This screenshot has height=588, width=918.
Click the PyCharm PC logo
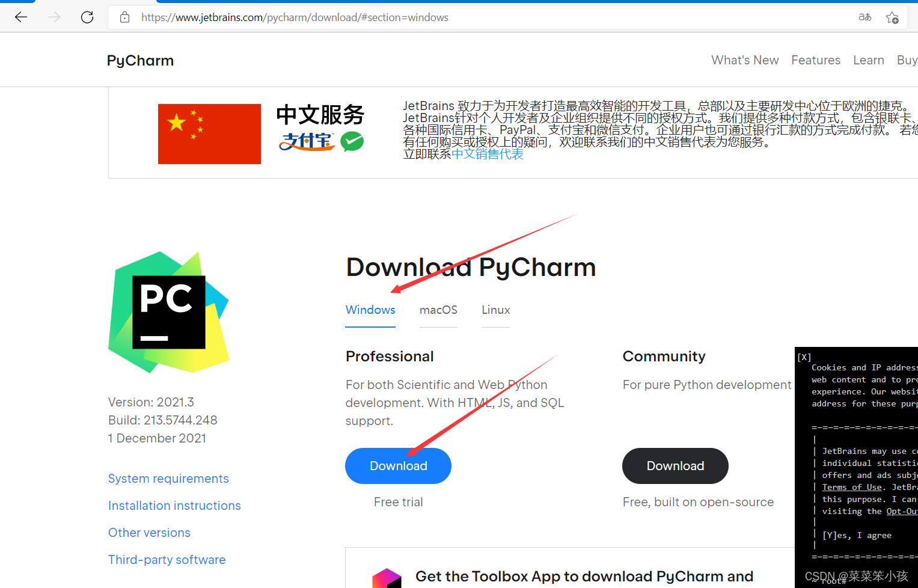click(168, 311)
